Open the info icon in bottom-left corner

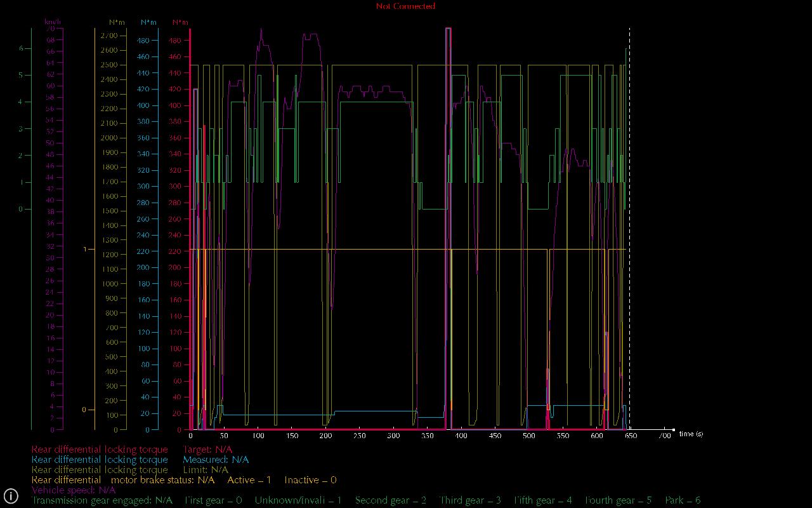[11, 496]
